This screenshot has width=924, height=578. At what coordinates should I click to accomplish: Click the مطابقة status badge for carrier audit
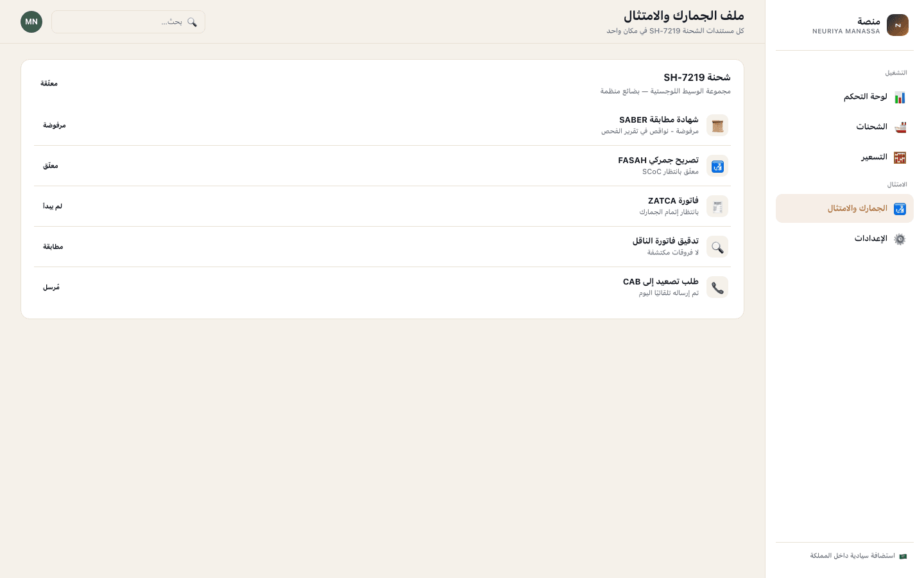click(53, 247)
